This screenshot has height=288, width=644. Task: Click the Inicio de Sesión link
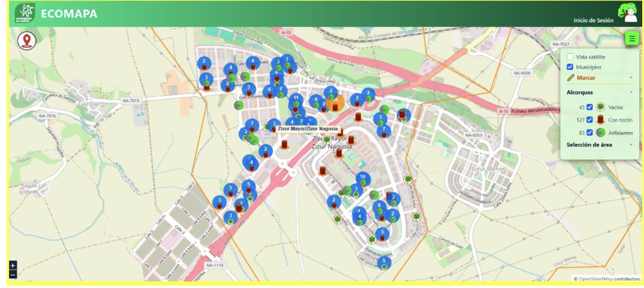point(593,20)
